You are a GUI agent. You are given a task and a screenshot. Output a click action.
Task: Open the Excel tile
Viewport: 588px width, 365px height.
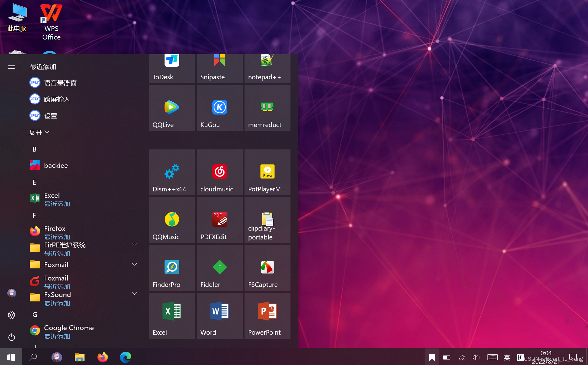[172, 316]
